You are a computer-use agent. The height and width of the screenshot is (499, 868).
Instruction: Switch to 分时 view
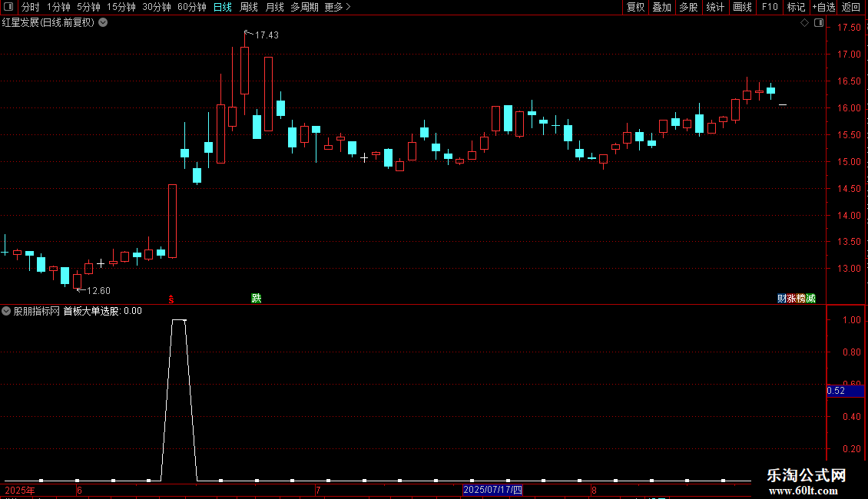(31, 7)
